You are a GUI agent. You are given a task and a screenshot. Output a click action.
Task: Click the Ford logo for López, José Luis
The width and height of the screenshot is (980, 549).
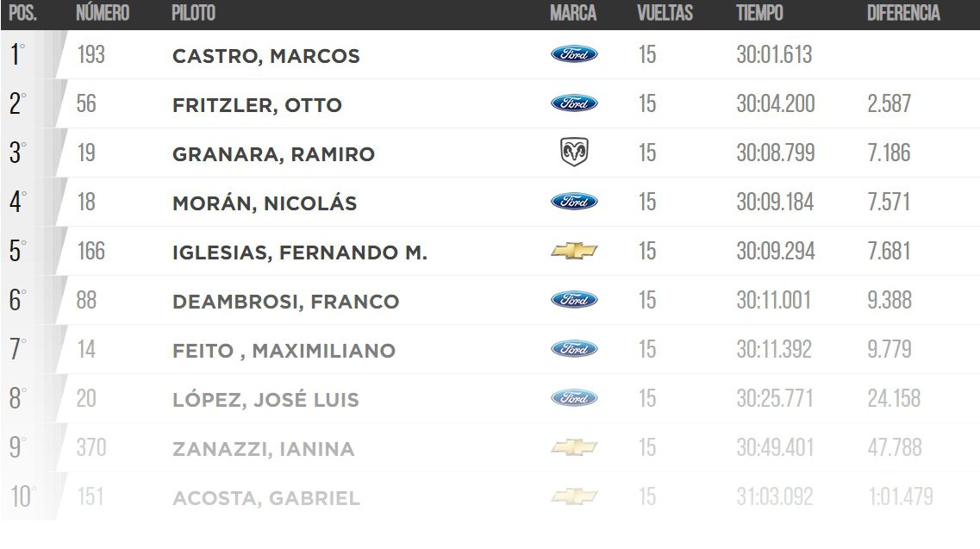(x=574, y=399)
